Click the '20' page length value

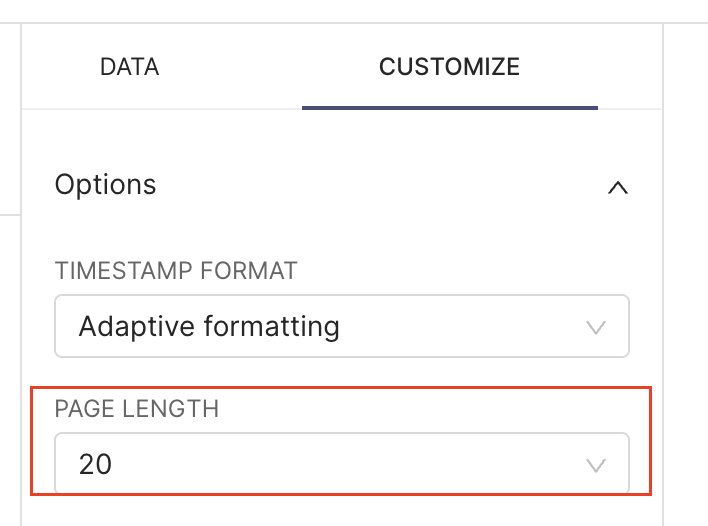coord(96,464)
